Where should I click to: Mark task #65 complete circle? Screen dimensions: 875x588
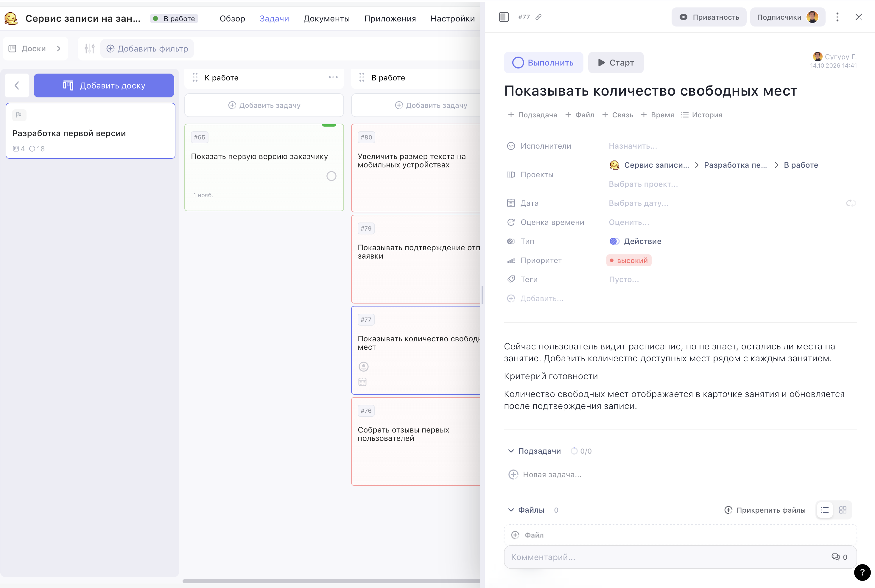pos(331,176)
